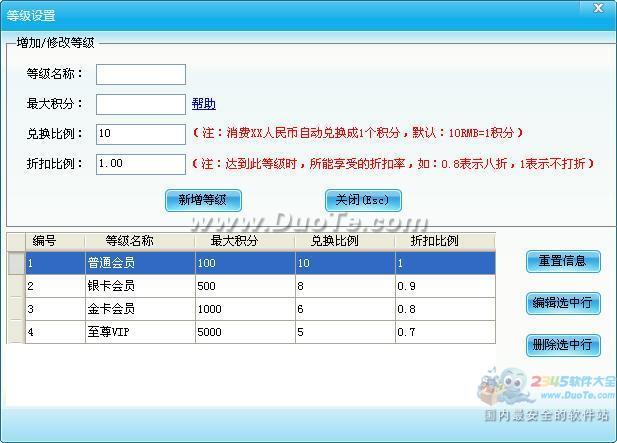Click the 兑换比例 column header
The width and height of the screenshot is (617, 443).
344,241
